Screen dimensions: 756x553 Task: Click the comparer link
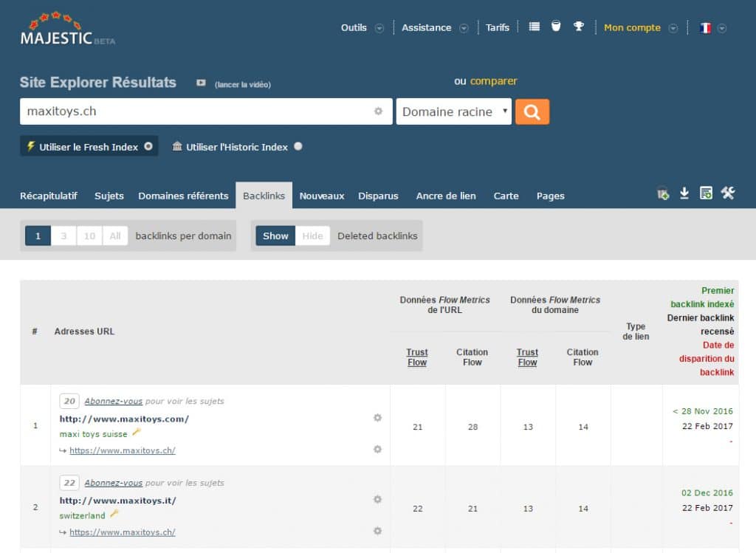(x=493, y=81)
